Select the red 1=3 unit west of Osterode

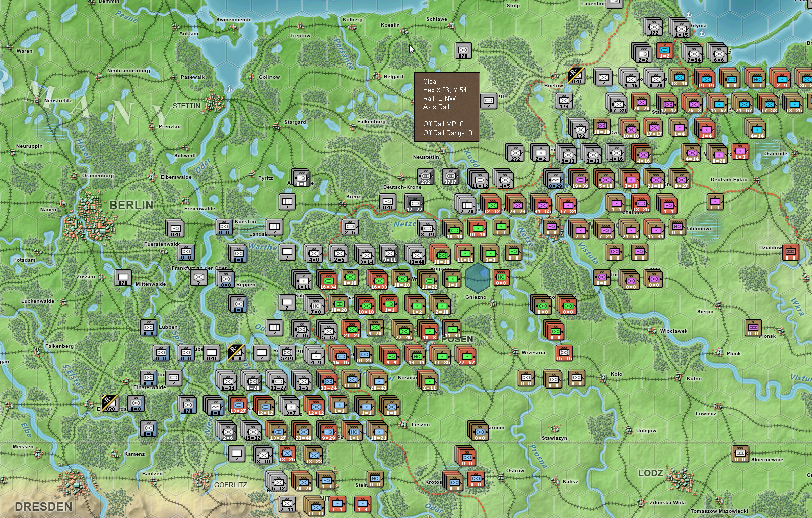(740, 152)
